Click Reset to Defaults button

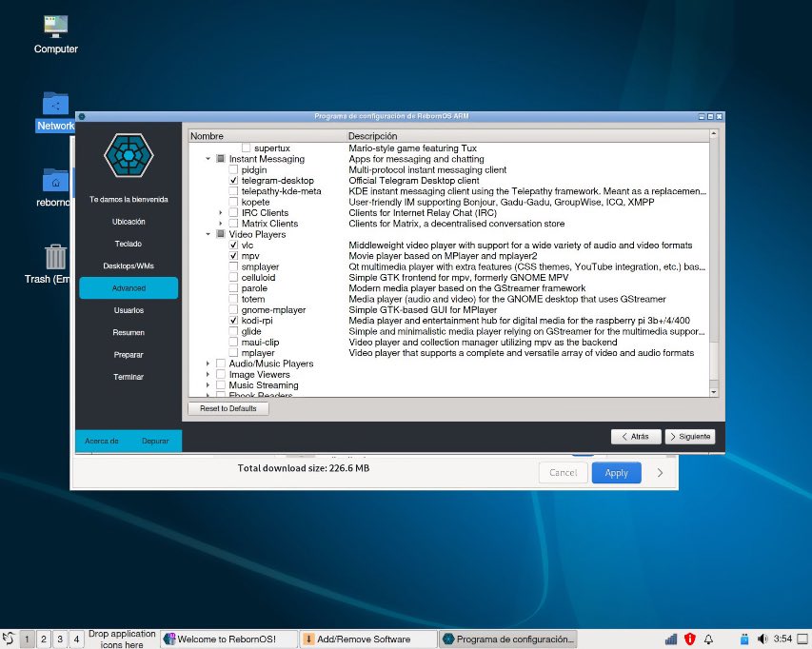click(x=228, y=408)
